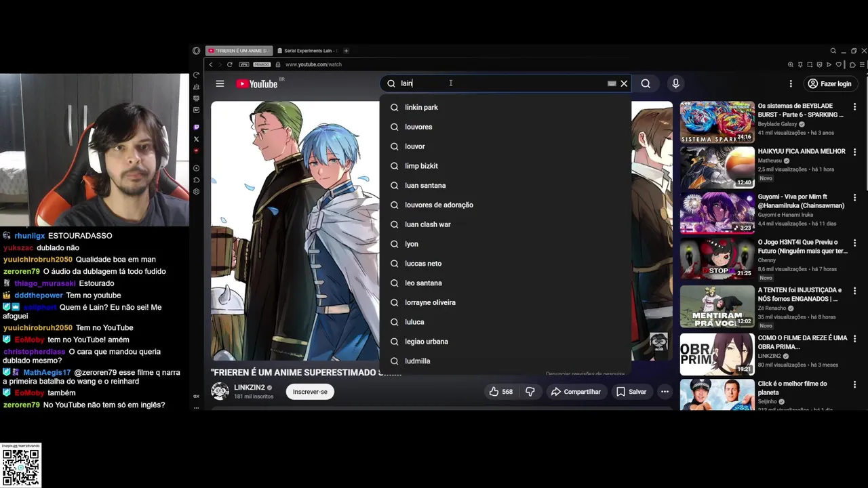Open the BEYBLADE BURST Parte 6 video thumbnail
Viewport: 868px width, 488px height.
click(717, 122)
